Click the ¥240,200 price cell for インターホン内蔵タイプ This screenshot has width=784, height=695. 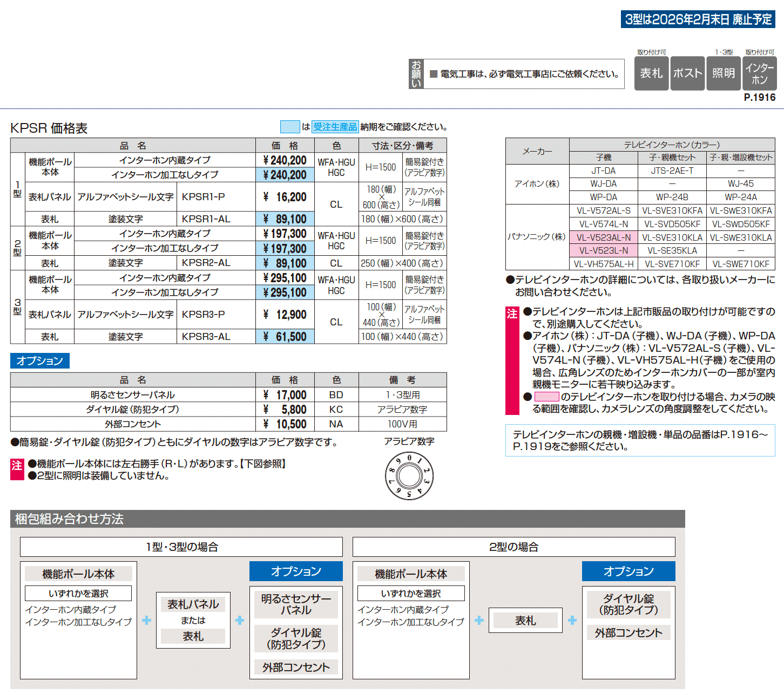(x=285, y=160)
